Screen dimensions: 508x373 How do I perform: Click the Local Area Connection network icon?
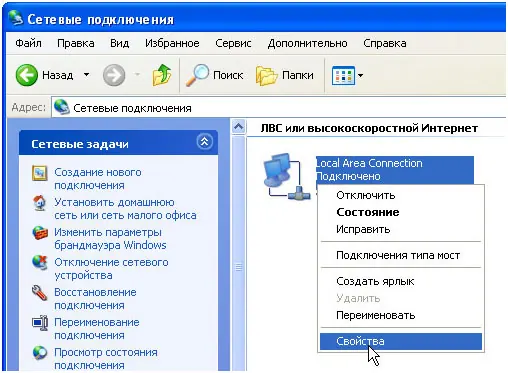pyautogui.click(x=286, y=176)
